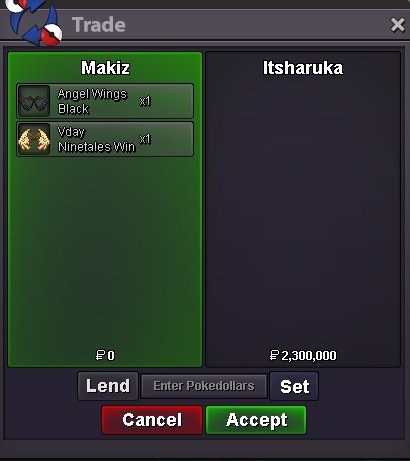Accept the trade with the green button

[x=256, y=420]
